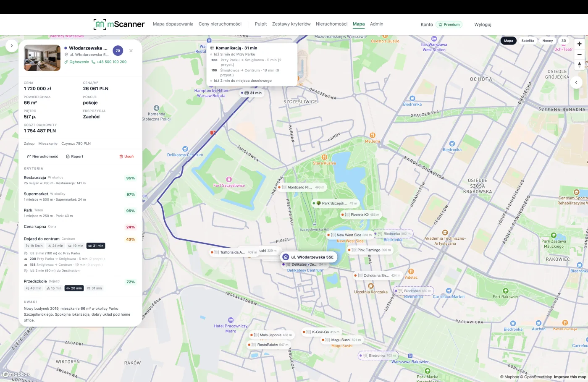The height and width of the screenshot is (382, 588).
Task: Select the Magu Sushi marker
Action: click(x=341, y=340)
